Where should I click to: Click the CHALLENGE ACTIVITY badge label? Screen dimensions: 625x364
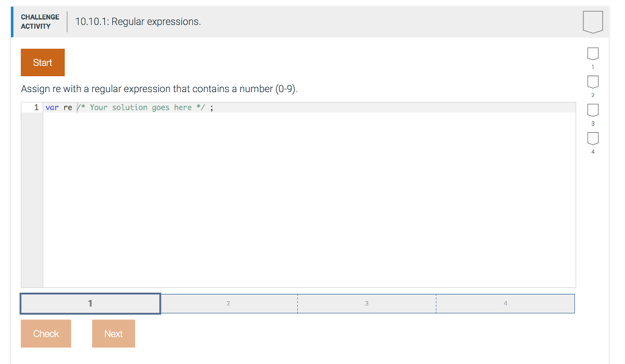(40, 21)
